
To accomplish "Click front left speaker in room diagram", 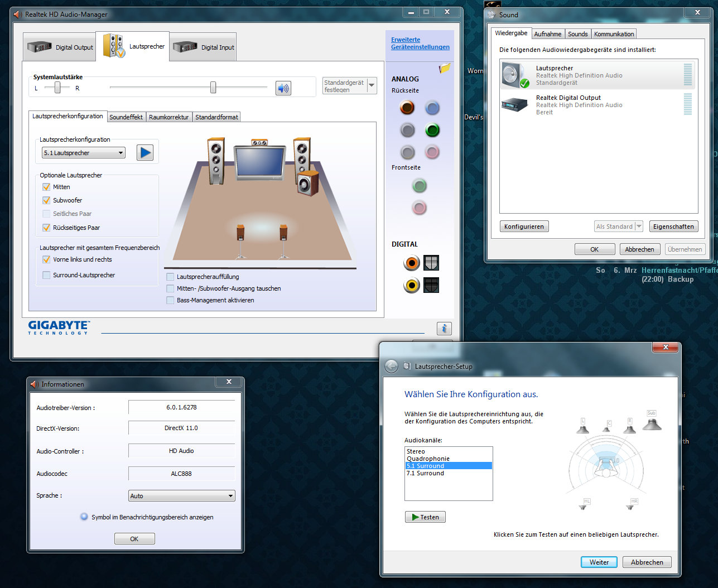I will coord(216,162).
